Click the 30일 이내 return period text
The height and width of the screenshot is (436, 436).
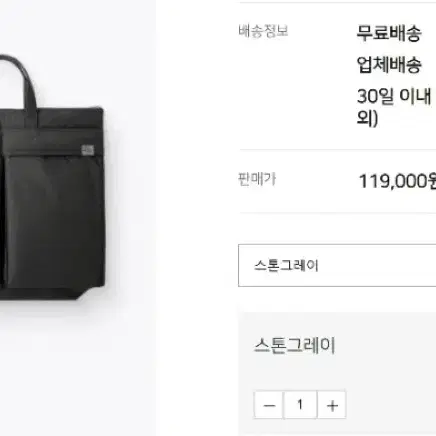coord(394,96)
